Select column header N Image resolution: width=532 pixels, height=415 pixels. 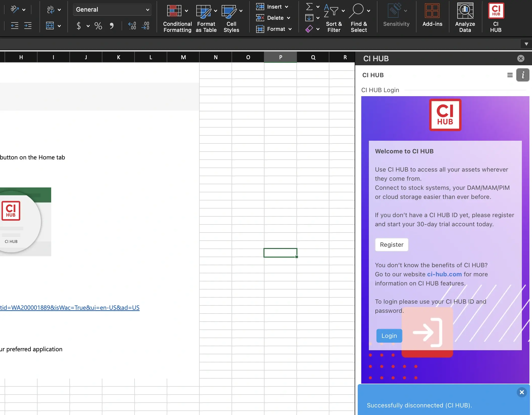(216, 57)
